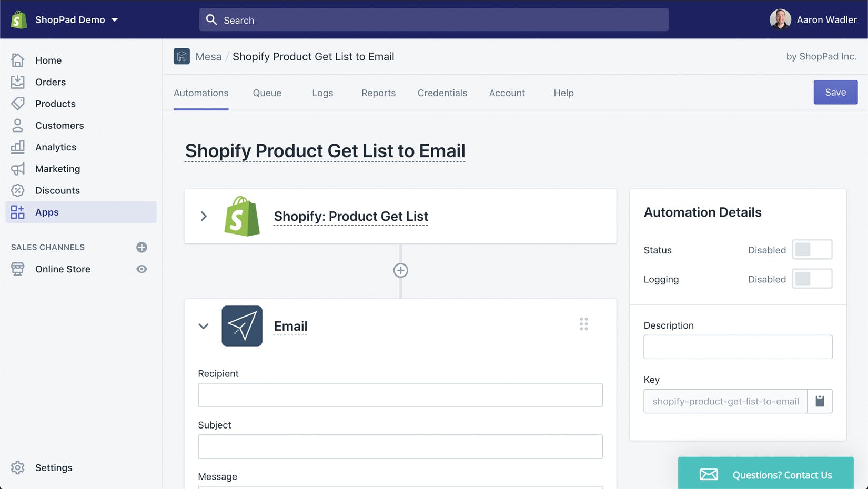
Task: Focus the top Search field
Action: click(433, 20)
